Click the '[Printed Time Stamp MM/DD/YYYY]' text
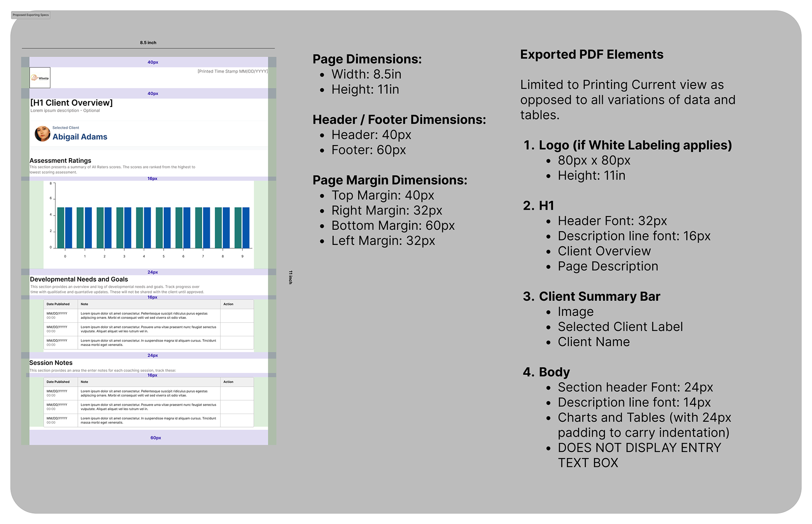This screenshot has height=524, width=812. [x=233, y=71]
